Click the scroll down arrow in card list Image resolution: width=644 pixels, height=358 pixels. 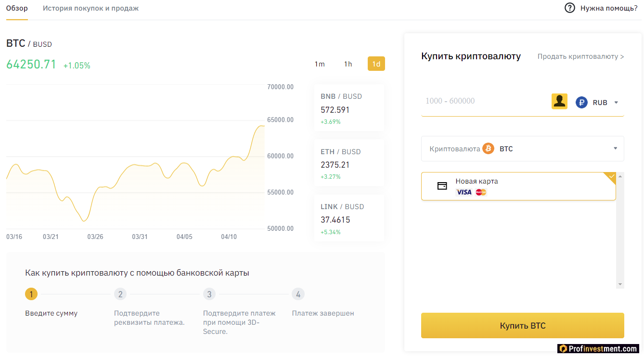(620, 284)
